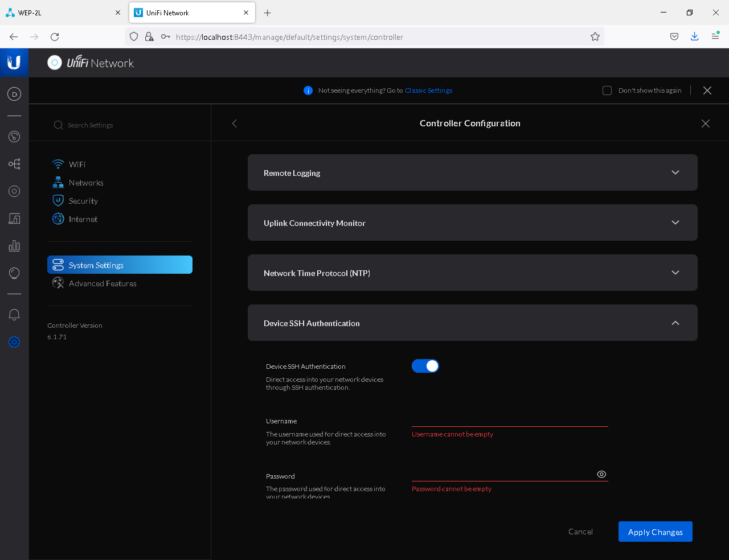Viewport: 729px width, 560px height.
Task: Open the Clients devices icon in left rail
Action: [14, 219]
